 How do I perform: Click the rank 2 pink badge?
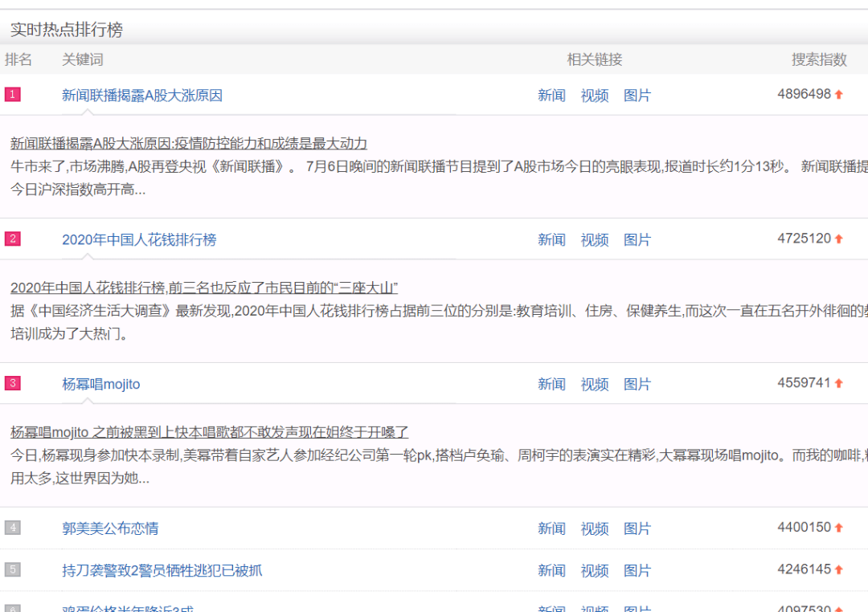click(x=12, y=239)
